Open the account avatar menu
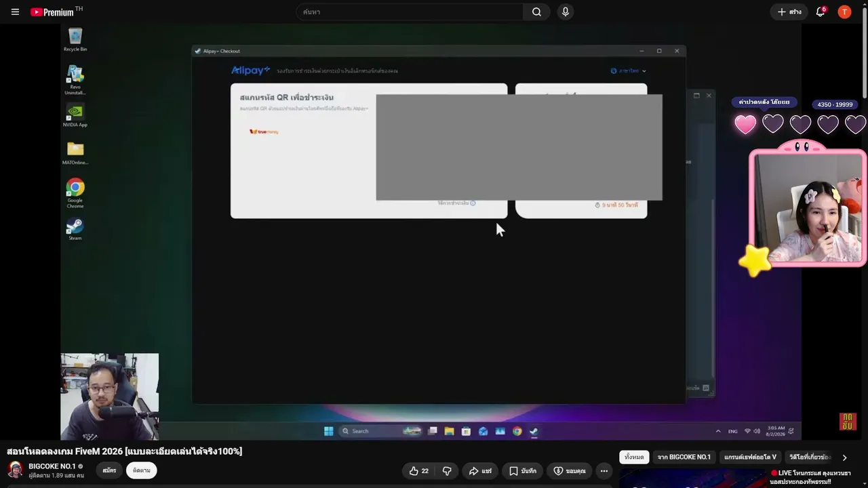 click(x=844, y=12)
